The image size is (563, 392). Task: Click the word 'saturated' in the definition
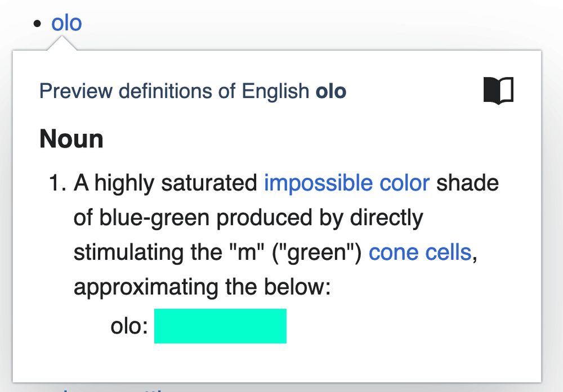(x=209, y=183)
